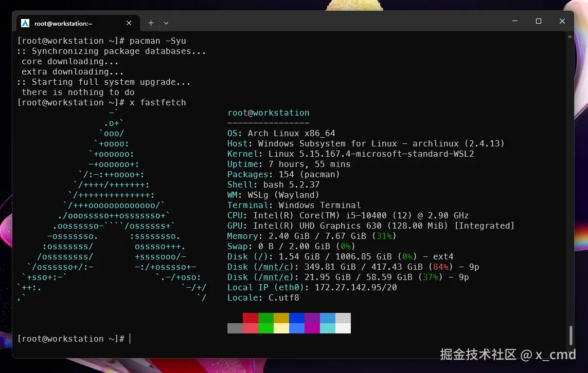
Task: Click the Arch Linux ASCII art logo
Action: [112, 205]
